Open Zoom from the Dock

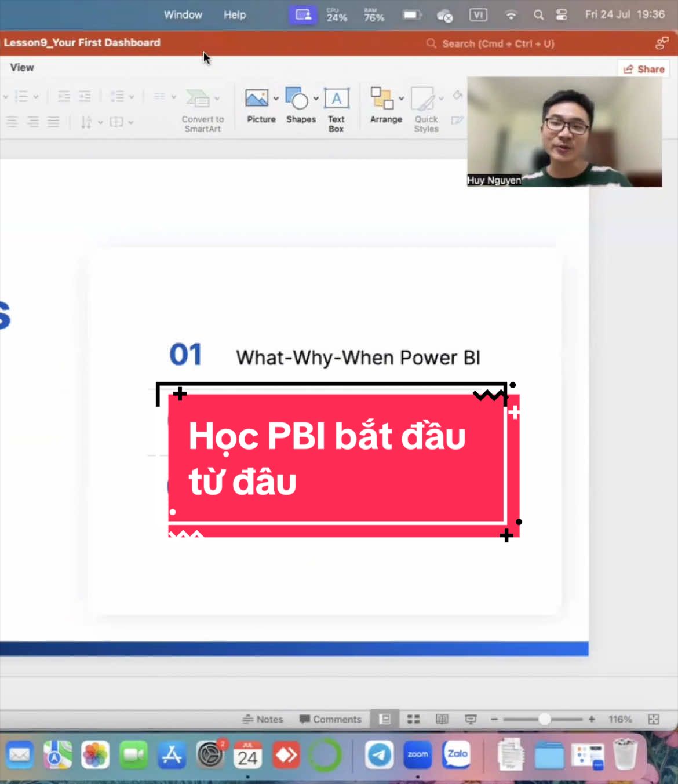pos(418,754)
